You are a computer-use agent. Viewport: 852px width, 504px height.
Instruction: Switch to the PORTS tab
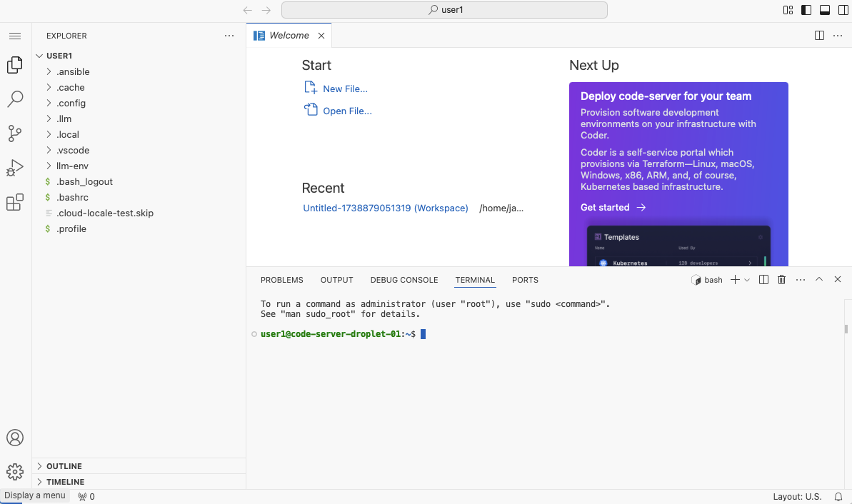(525, 281)
